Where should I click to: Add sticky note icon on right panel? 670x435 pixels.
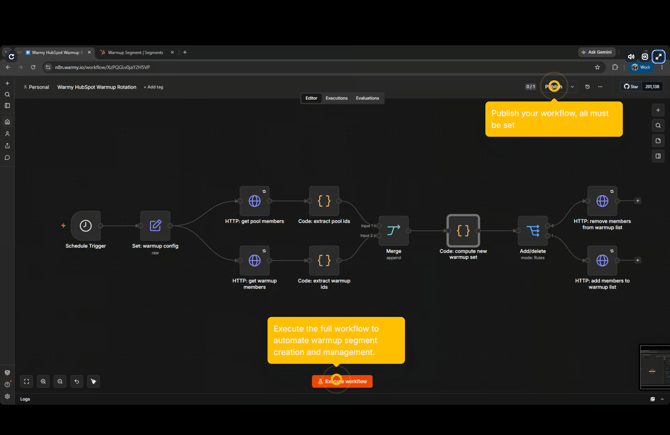[x=658, y=141]
